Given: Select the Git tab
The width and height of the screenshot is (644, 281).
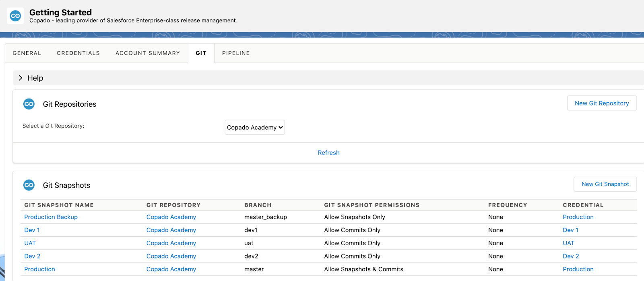Looking at the screenshot, I should (x=201, y=53).
